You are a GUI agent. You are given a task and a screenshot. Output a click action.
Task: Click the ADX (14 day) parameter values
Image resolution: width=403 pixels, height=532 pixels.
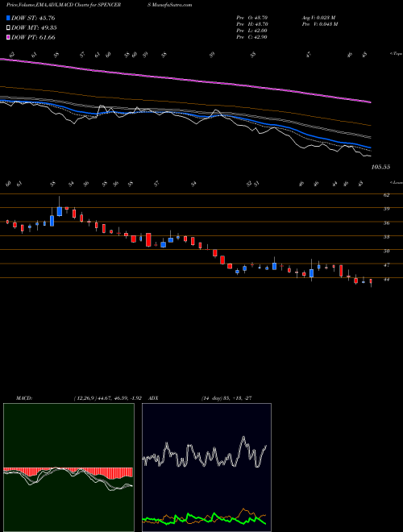(226, 398)
